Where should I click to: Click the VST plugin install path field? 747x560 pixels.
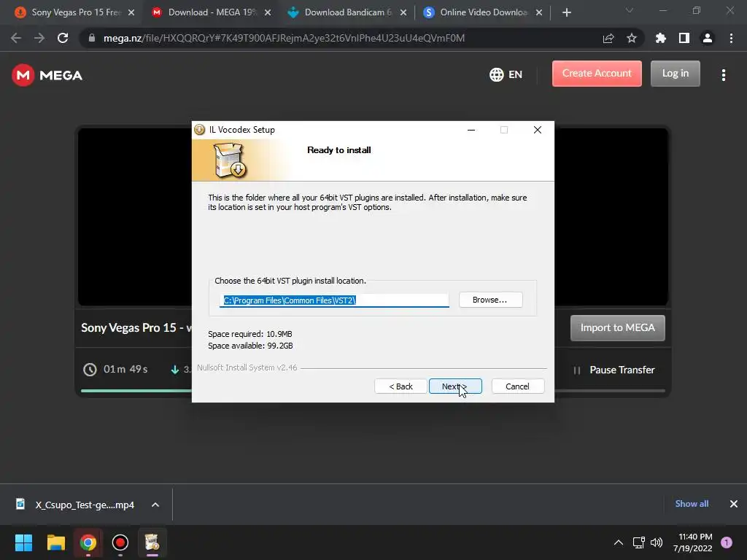[334, 300]
